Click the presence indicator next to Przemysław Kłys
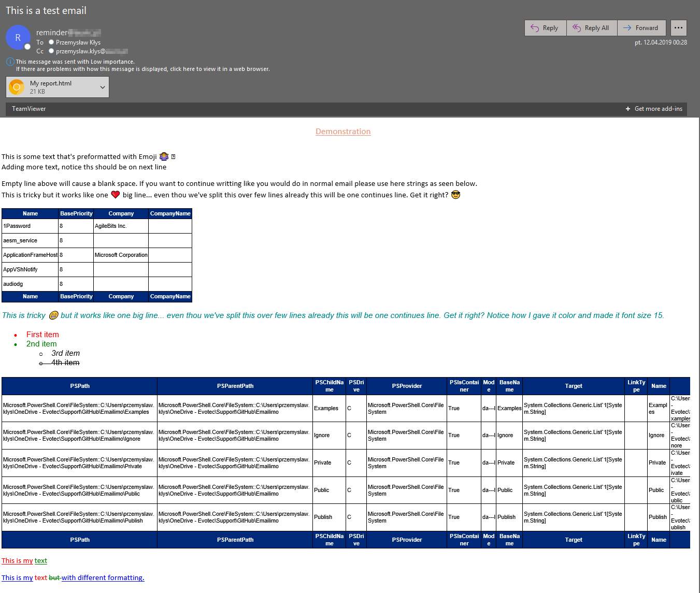700x593 pixels. 51,42
